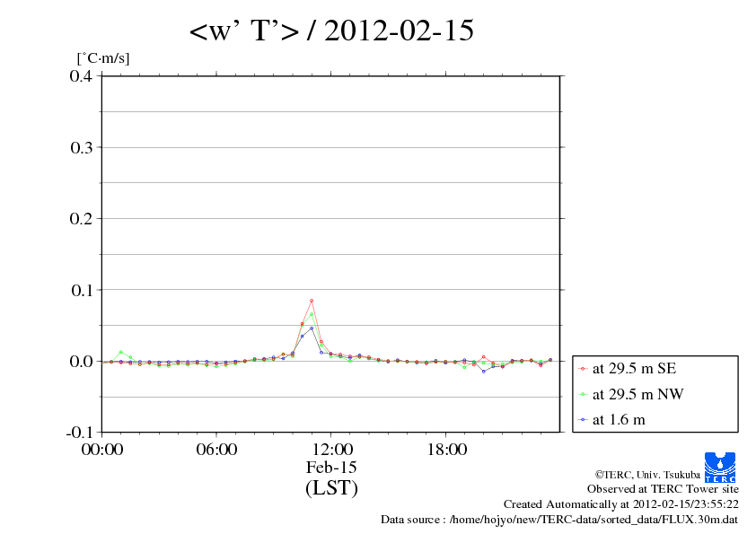Click the y-axis label 0.0

(x=81, y=362)
